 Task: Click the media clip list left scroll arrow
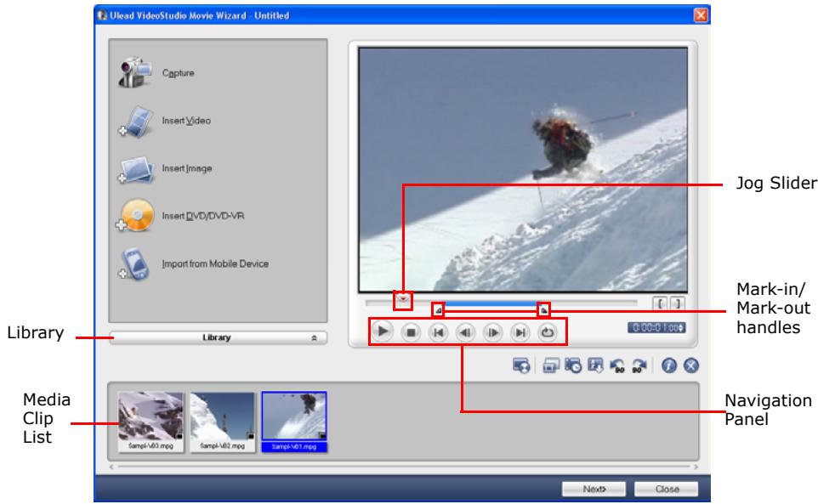(x=111, y=467)
